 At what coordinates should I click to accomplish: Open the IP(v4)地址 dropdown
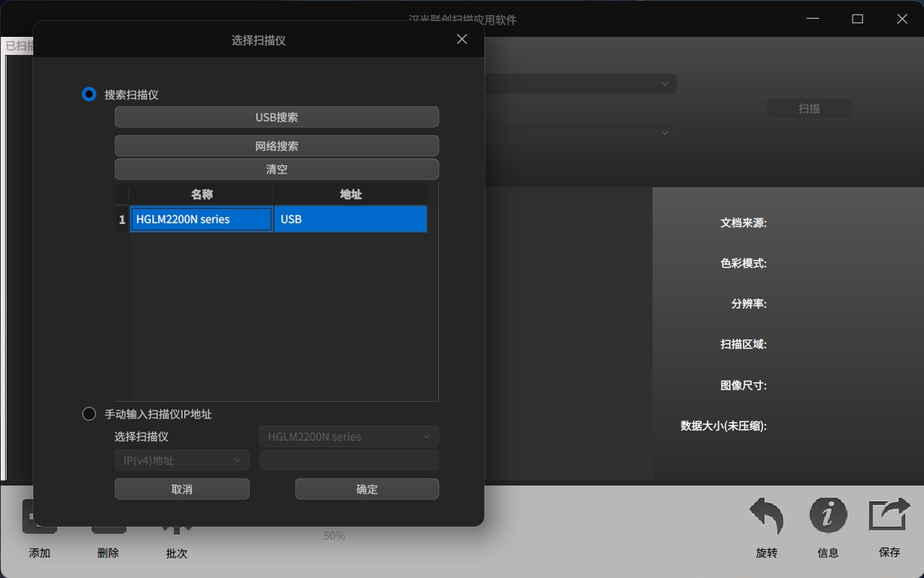click(182, 460)
